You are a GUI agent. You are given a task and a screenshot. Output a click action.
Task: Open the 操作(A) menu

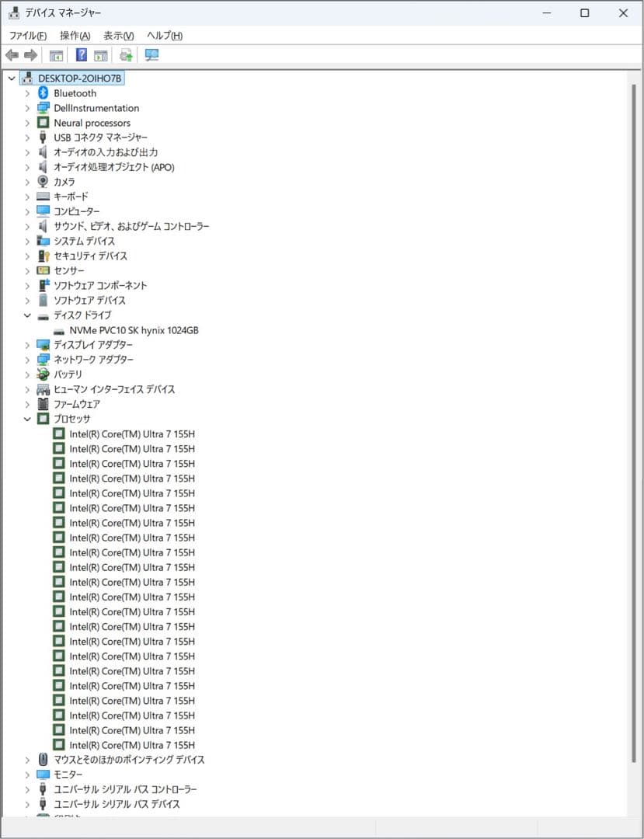[74, 35]
